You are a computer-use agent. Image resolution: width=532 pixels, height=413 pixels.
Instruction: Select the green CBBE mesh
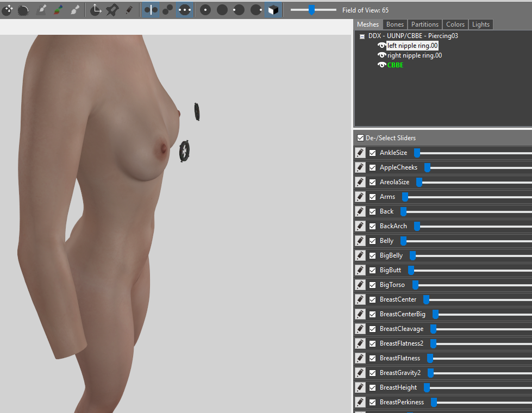(395, 65)
